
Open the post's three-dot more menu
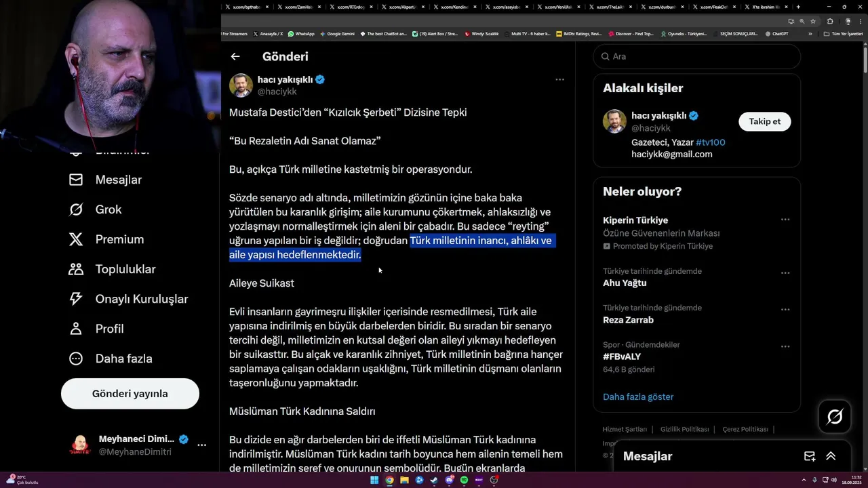[559, 79]
